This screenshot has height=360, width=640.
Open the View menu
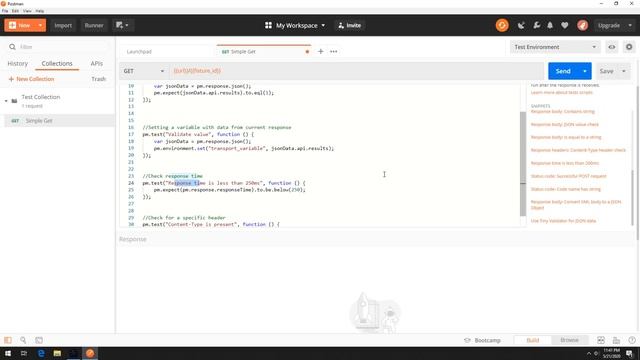tap(27, 11)
